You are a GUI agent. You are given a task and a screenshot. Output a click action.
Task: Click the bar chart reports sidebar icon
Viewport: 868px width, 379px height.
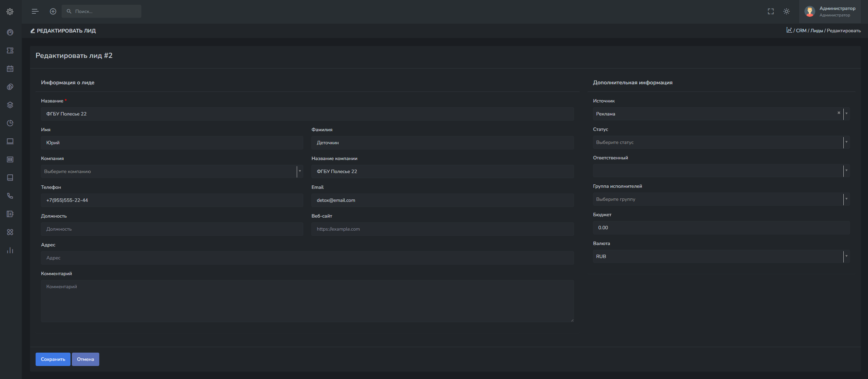pyautogui.click(x=10, y=250)
